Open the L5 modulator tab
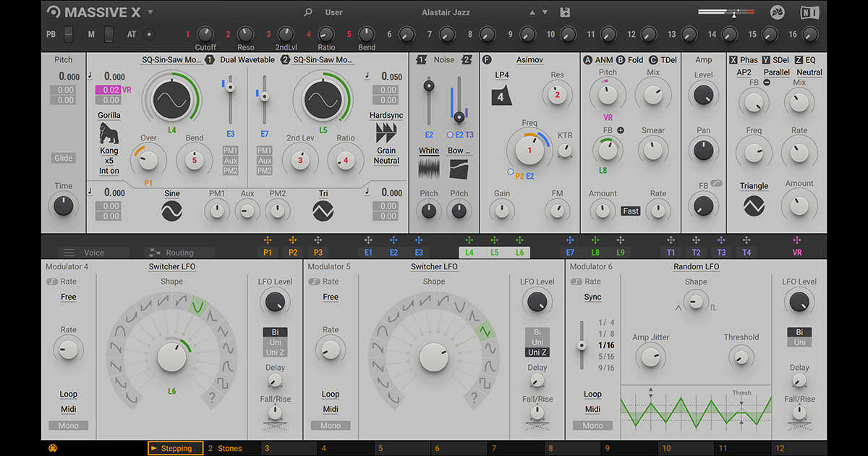This screenshot has height=456, width=868. coord(494,253)
